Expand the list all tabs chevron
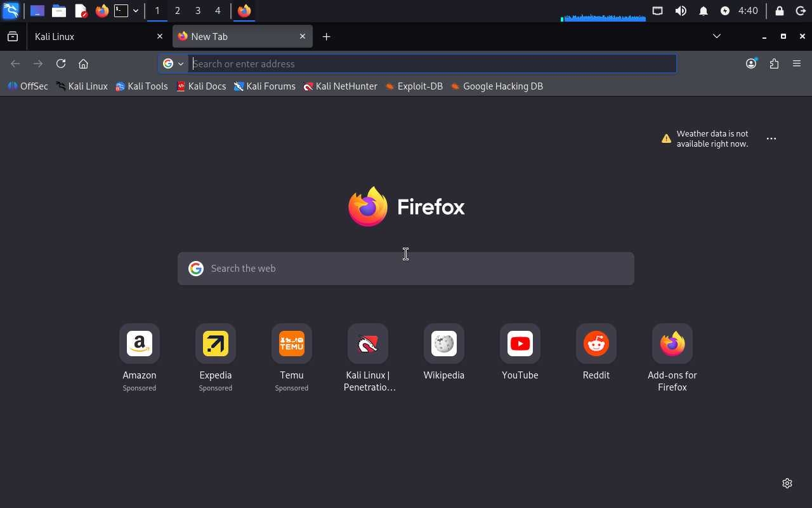 tap(717, 37)
